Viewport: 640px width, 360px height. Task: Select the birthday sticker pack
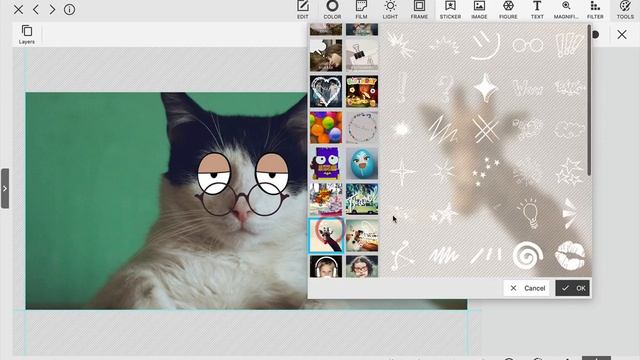coord(362,91)
